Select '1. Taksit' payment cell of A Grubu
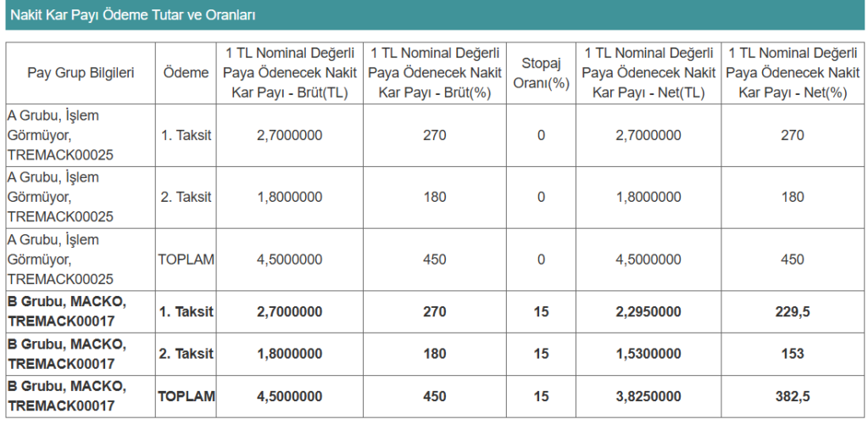The height and width of the screenshot is (425, 868). pos(186,135)
